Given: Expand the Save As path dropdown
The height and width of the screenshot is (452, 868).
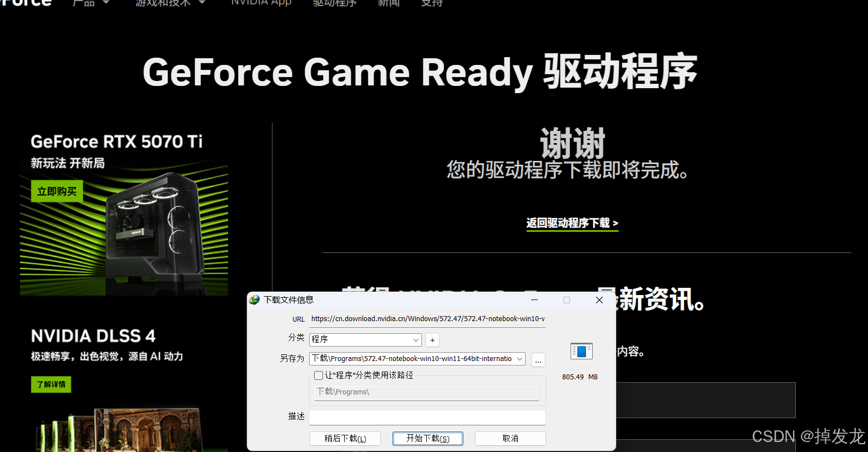Looking at the screenshot, I should coord(520,359).
